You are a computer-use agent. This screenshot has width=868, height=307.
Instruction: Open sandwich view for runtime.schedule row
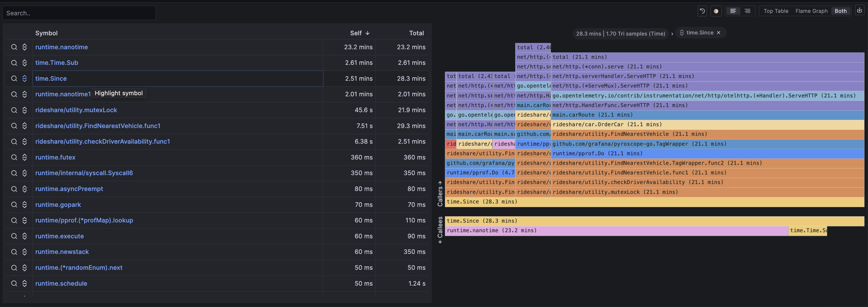[x=25, y=283]
